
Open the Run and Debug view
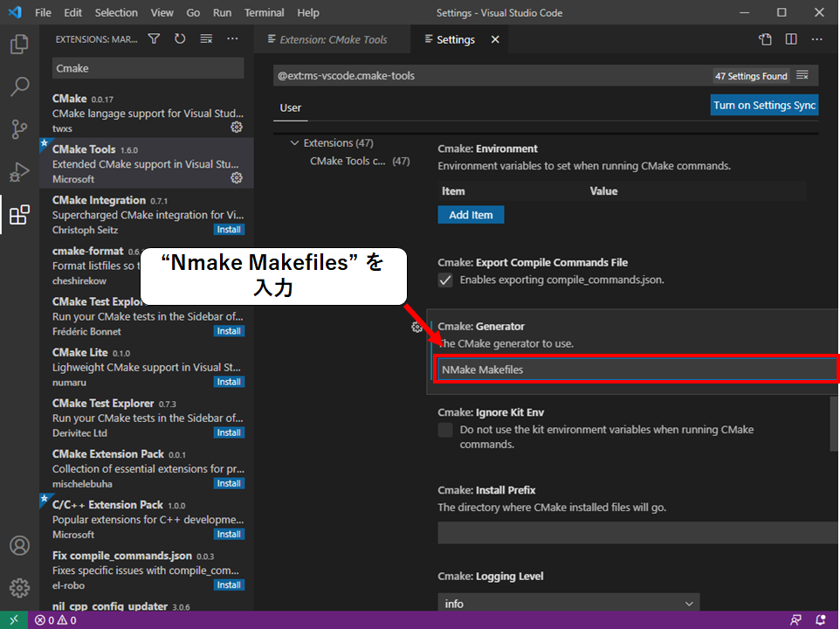[19, 172]
